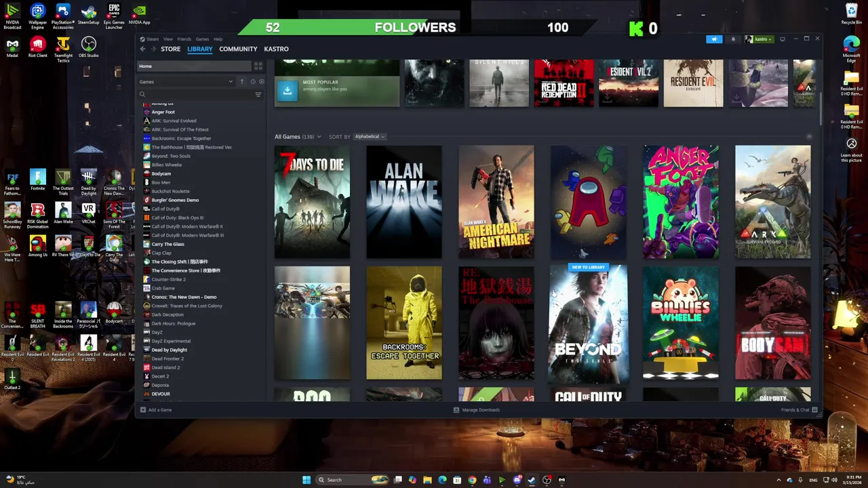The width and height of the screenshot is (868, 488).
Task: Open Recycle Bin on desktop
Action: 851,14
